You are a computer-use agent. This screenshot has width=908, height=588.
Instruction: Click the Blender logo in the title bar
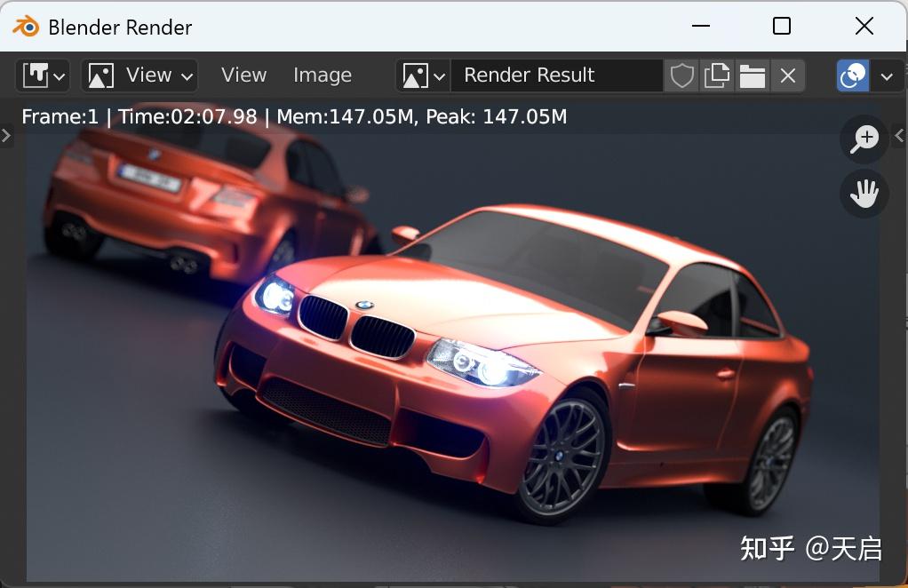pos(26,27)
